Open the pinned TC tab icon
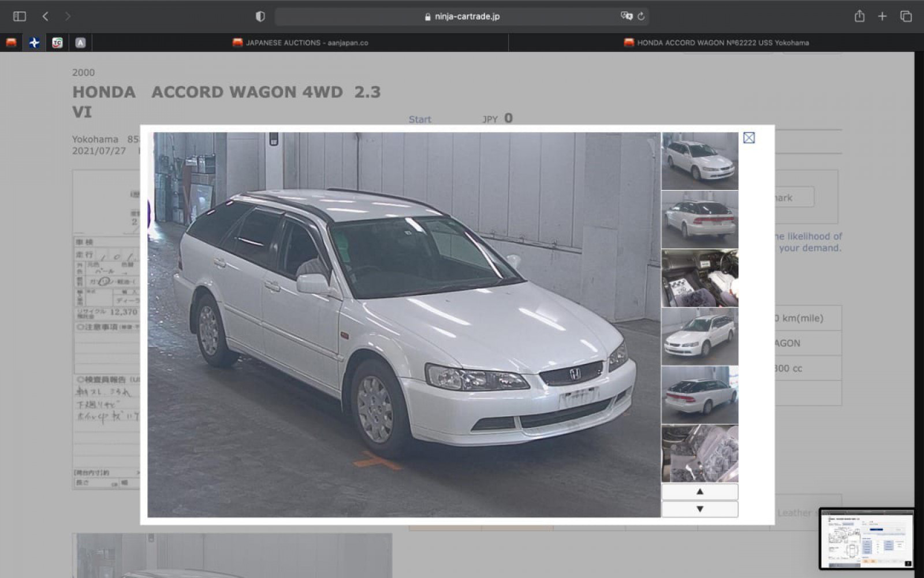Screen dimensions: 924x578 [57, 42]
